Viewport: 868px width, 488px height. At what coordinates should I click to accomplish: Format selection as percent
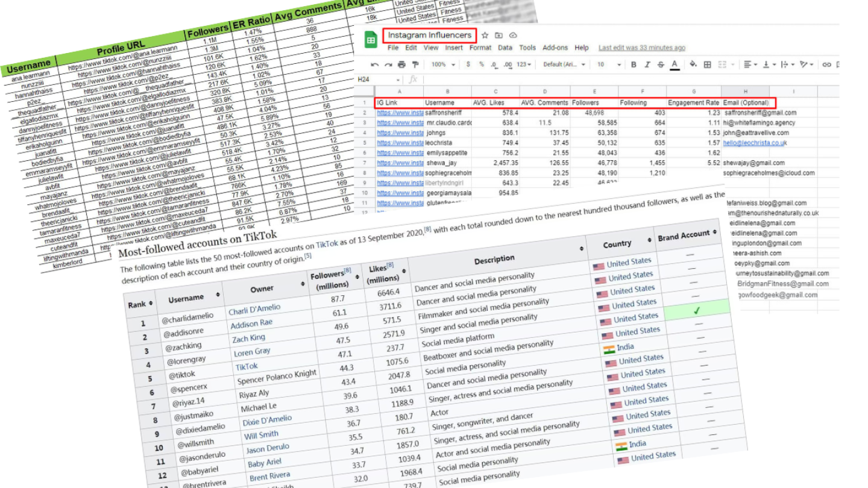pyautogui.click(x=482, y=64)
